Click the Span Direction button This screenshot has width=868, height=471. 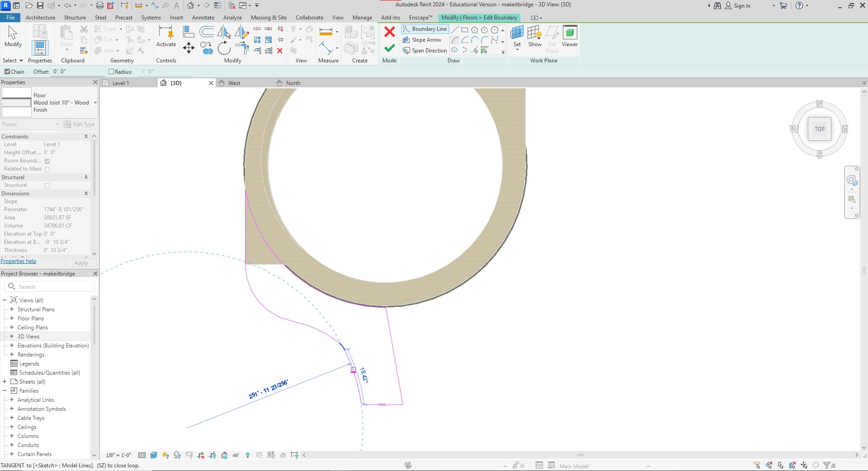(425, 51)
